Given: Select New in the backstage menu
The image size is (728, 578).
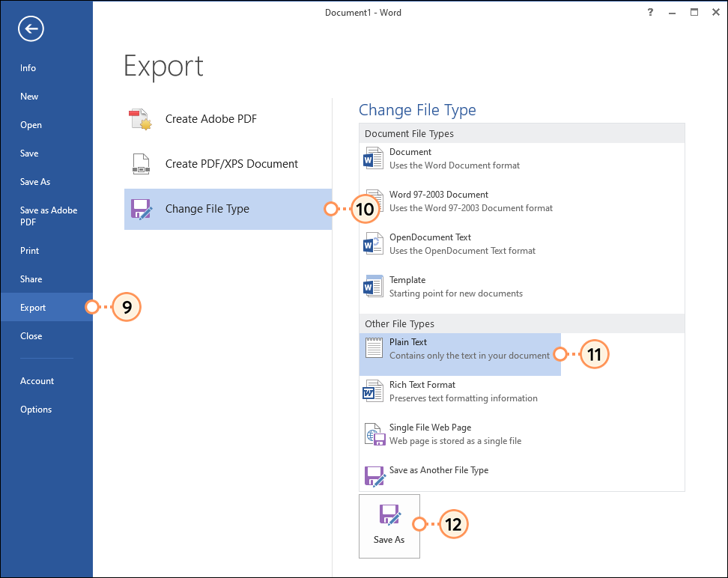Looking at the screenshot, I should click(x=46, y=97).
